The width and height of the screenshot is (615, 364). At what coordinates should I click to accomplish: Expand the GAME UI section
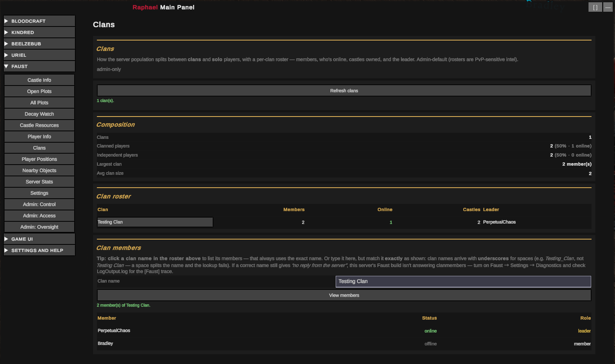[x=39, y=239]
